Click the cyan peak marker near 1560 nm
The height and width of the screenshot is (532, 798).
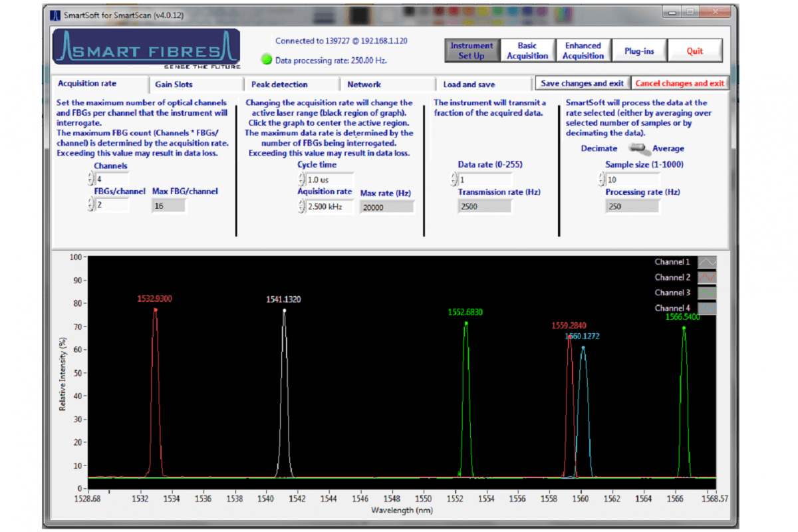(583, 348)
